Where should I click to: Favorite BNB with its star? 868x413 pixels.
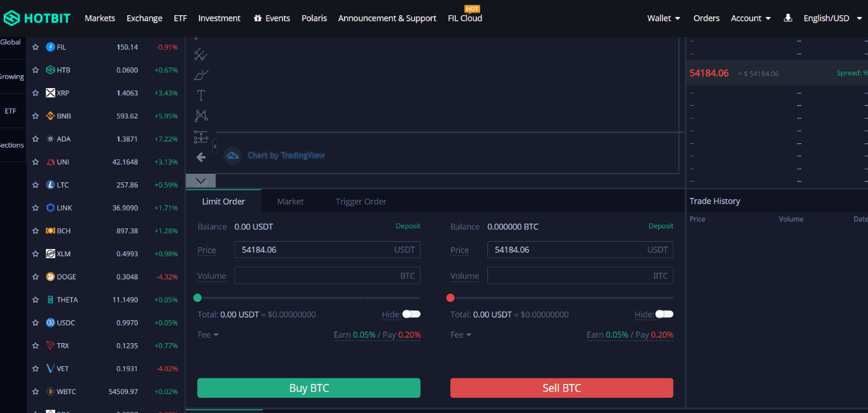[x=36, y=116]
